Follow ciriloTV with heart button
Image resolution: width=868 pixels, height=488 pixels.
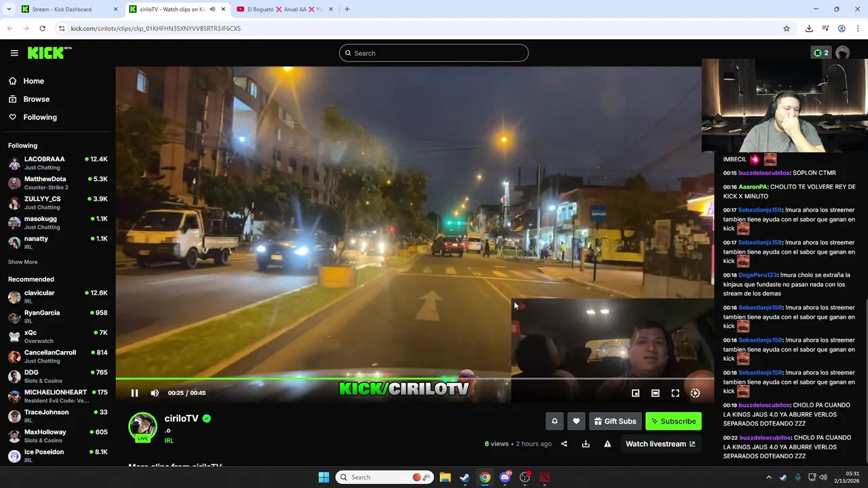click(x=576, y=422)
